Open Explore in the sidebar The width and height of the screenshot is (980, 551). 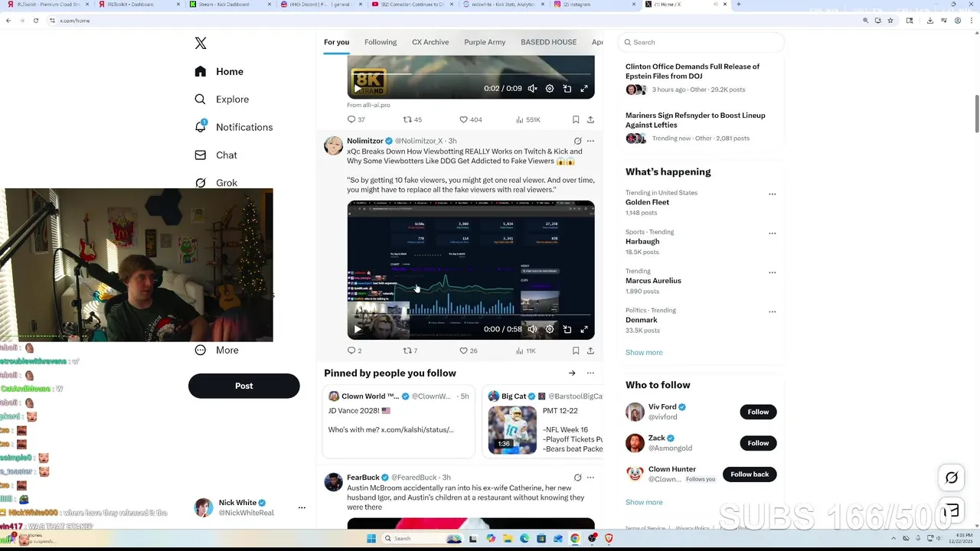[221, 99]
